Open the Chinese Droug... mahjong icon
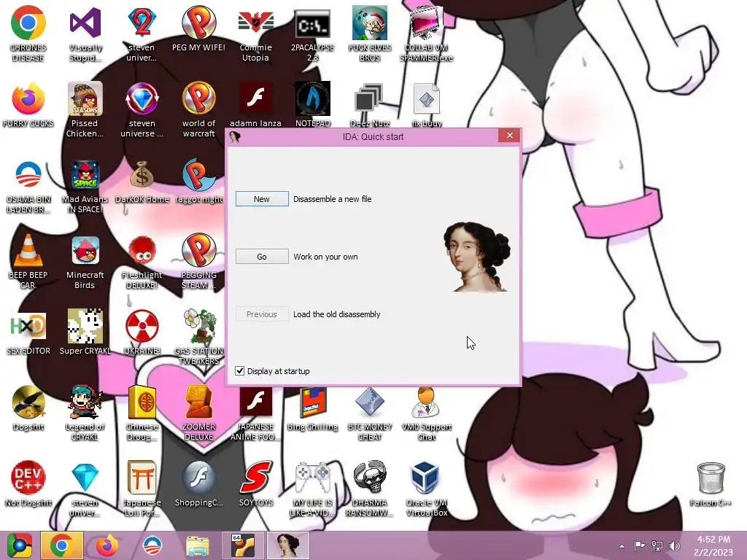The height and width of the screenshot is (560, 747). click(x=142, y=413)
